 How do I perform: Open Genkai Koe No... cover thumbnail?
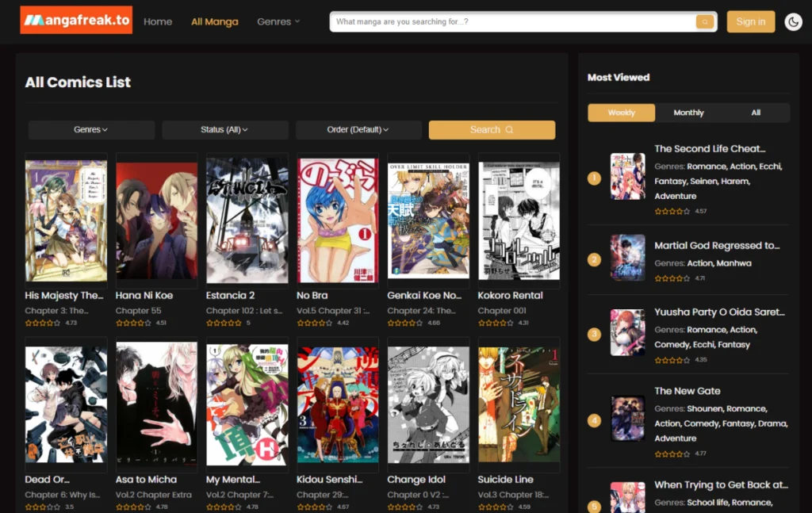point(428,220)
